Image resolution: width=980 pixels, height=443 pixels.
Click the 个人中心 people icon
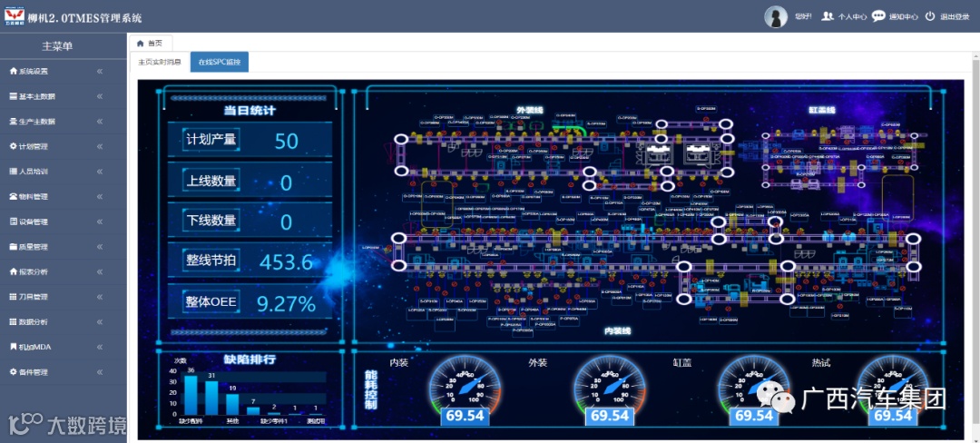point(828,16)
